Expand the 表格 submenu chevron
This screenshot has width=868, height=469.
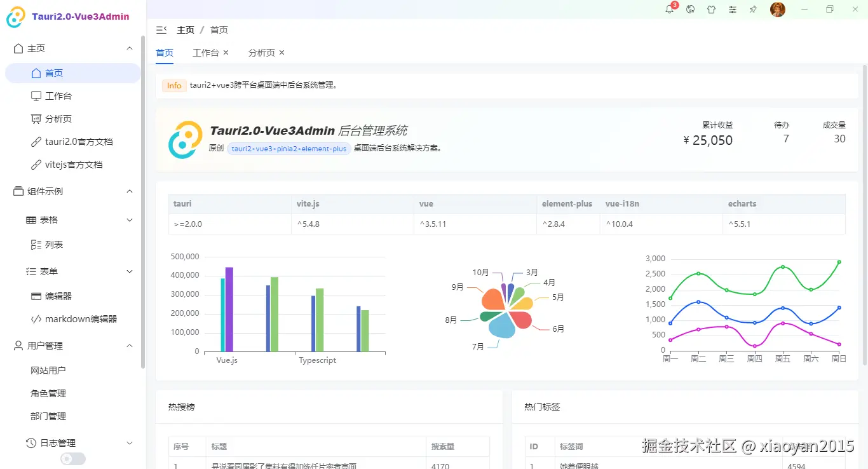click(x=129, y=219)
